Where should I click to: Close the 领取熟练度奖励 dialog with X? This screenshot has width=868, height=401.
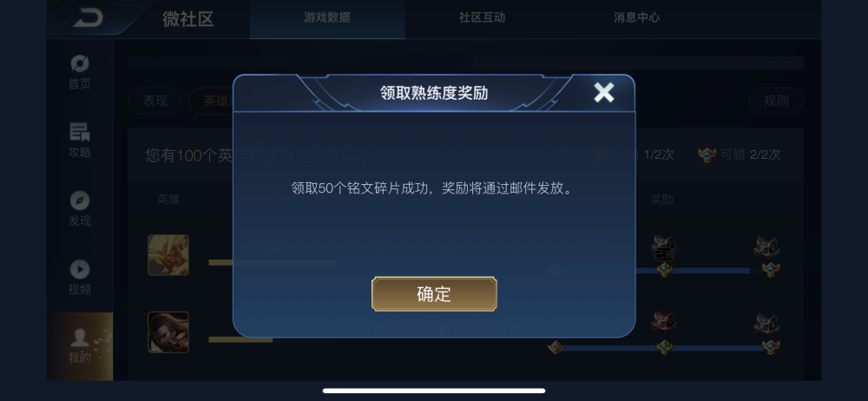tap(604, 93)
